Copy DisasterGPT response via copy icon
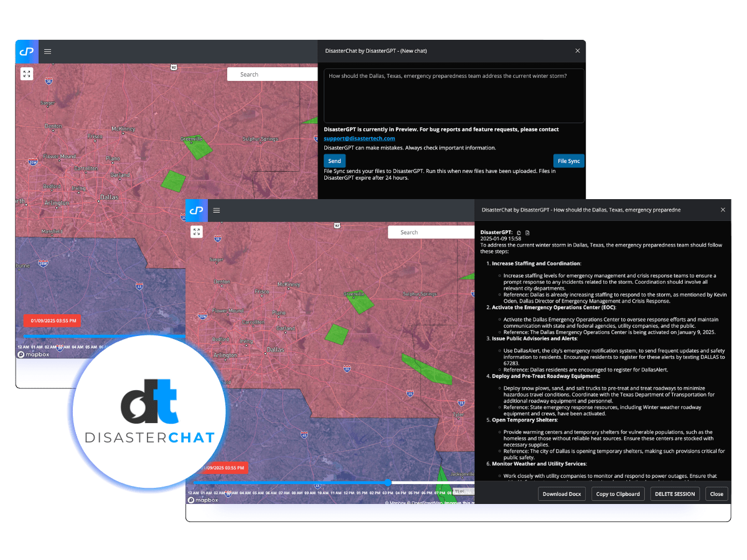Image resolution: width=747 pixels, height=560 pixels. tap(519, 232)
